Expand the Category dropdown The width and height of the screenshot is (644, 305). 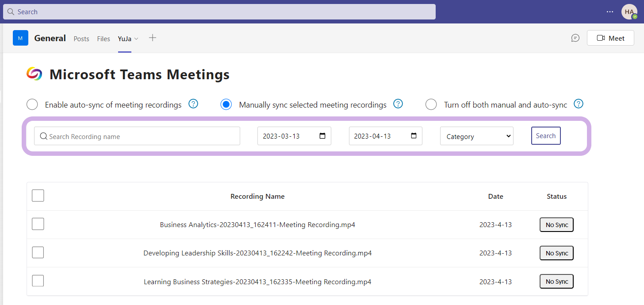coord(476,136)
